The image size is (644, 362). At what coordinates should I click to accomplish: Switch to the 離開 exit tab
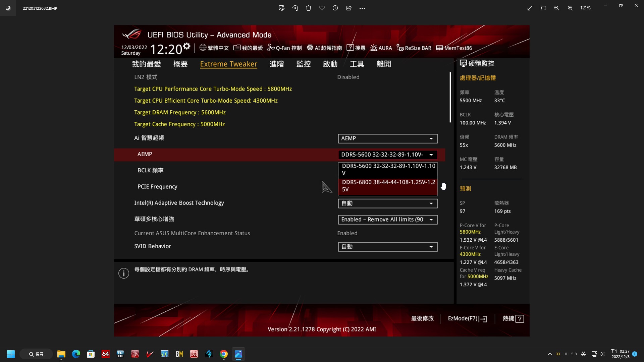tap(384, 64)
